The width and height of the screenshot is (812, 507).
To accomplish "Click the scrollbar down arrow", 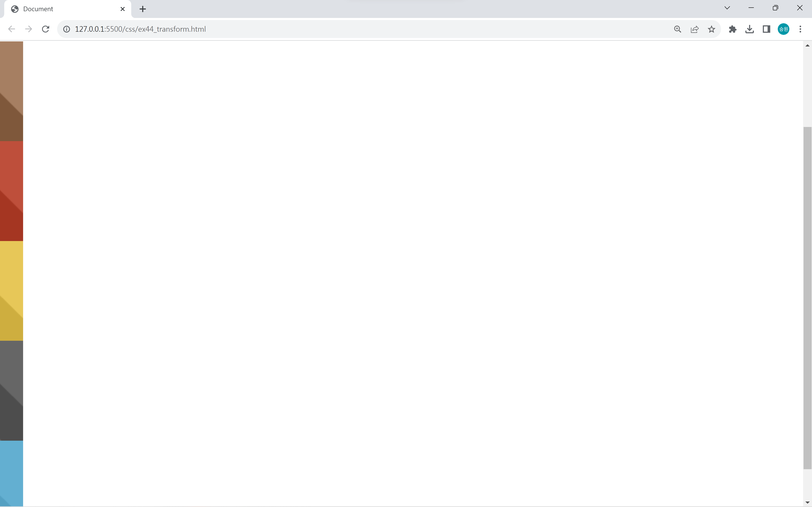I will click(807, 502).
